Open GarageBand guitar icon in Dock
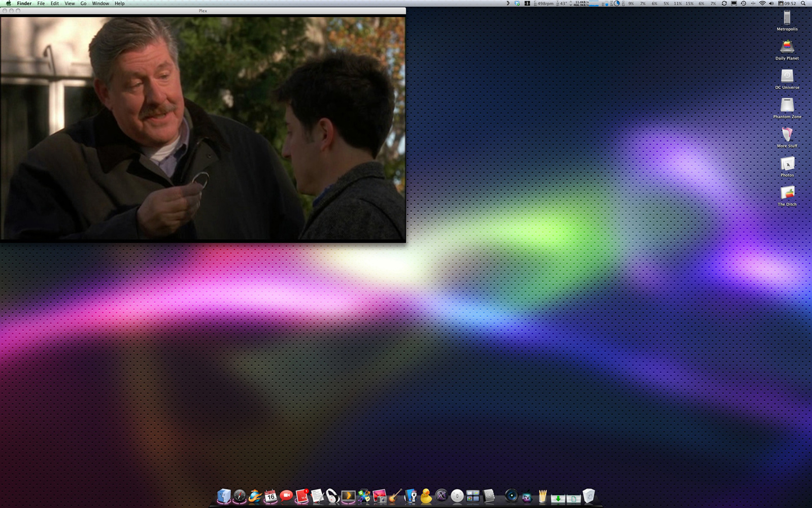The height and width of the screenshot is (508, 812). (395, 496)
